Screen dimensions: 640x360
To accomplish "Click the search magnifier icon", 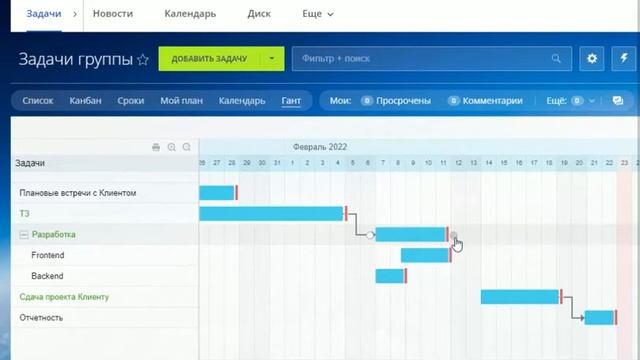I will (x=556, y=59).
